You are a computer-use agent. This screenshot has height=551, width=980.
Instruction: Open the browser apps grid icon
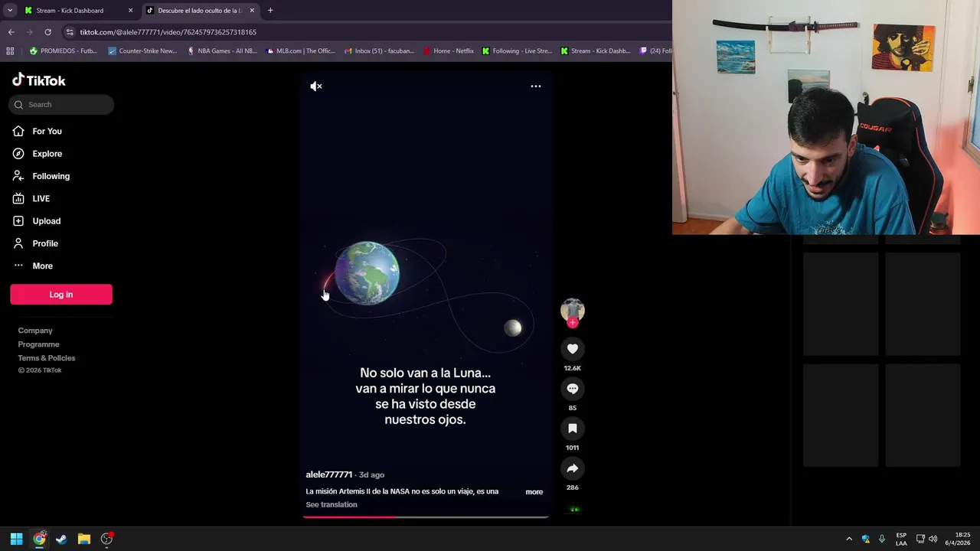pos(10,51)
